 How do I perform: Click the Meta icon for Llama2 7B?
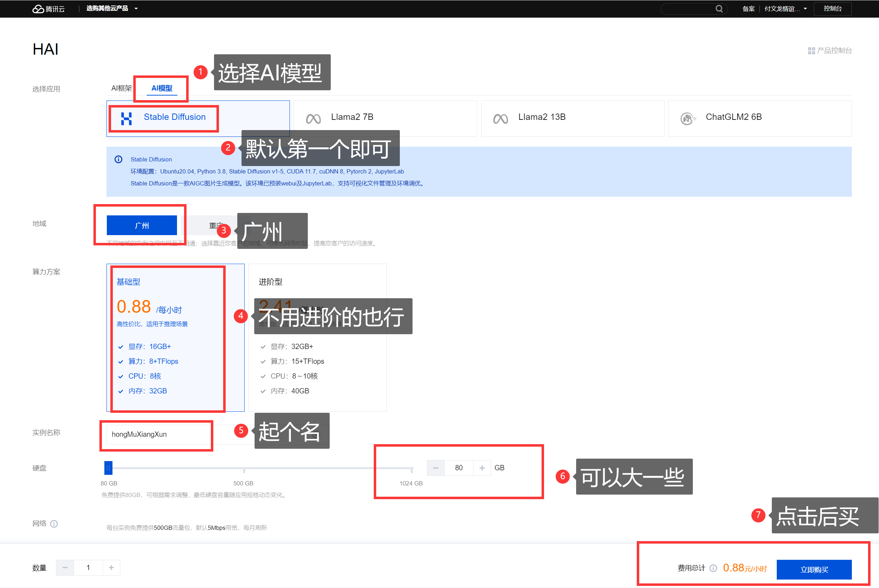click(313, 119)
